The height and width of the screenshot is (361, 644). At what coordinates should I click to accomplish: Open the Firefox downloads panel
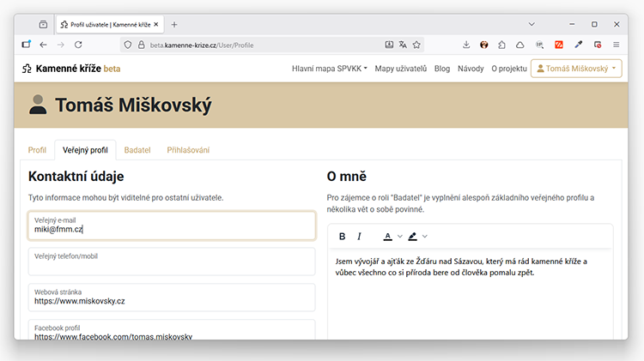tap(466, 45)
